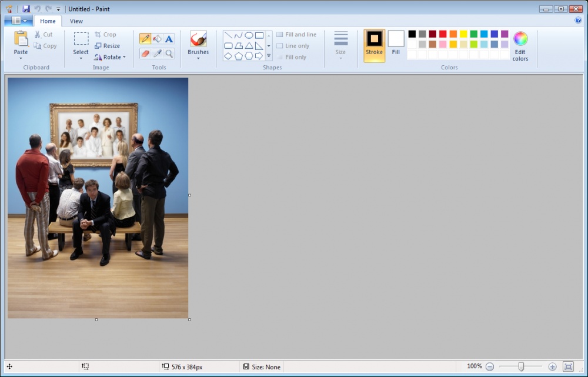
Task: Switch to the View ribbon tab
Action: coord(76,21)
